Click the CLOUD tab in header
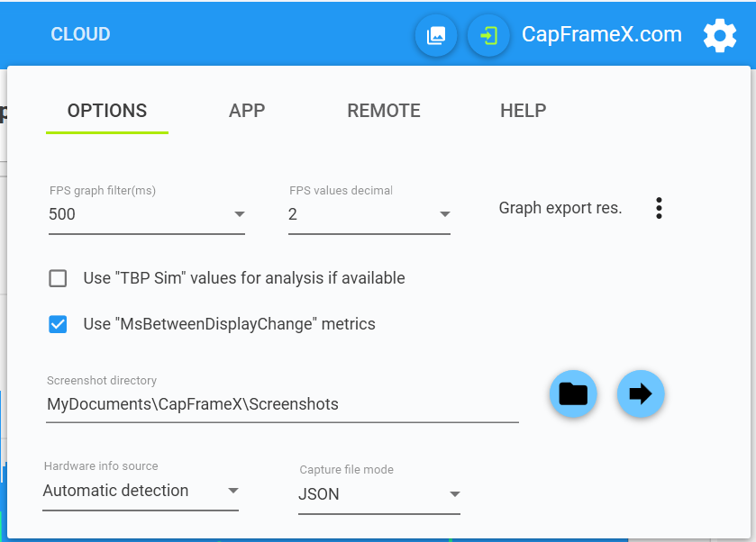The width and height of the screenshot is (756, 542). 80,34
